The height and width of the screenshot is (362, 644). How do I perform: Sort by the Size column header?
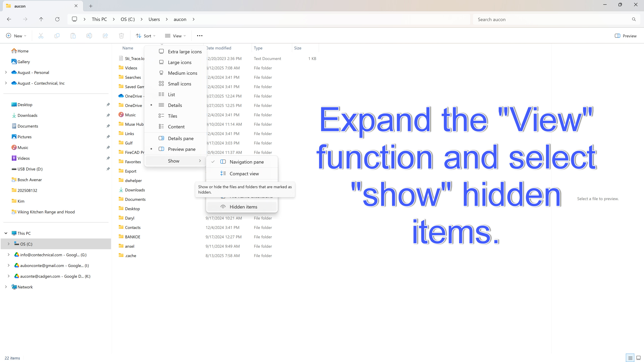click(x=305, y=48)
